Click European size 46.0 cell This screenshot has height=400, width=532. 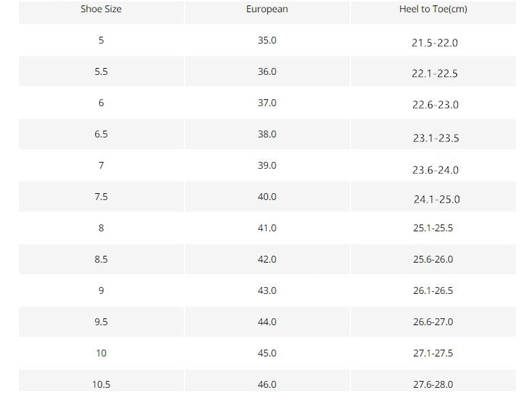pyautogui.click(x=267, y=384)
